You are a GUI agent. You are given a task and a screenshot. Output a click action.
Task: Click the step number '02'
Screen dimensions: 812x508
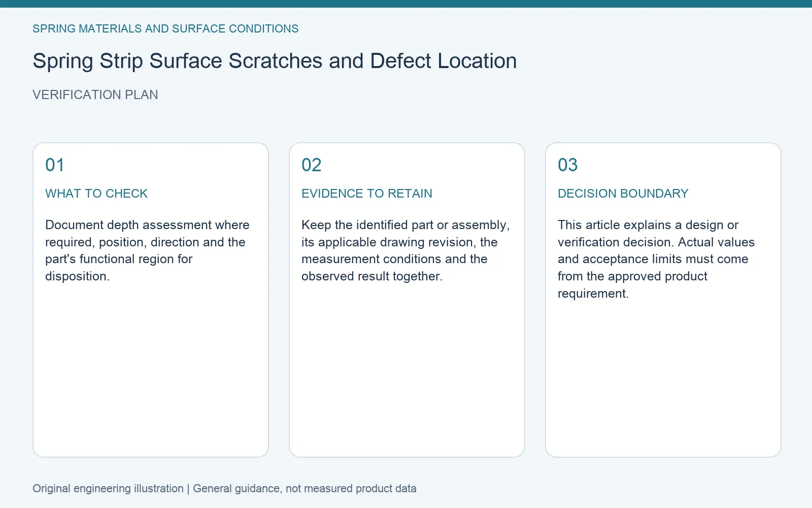312,165
